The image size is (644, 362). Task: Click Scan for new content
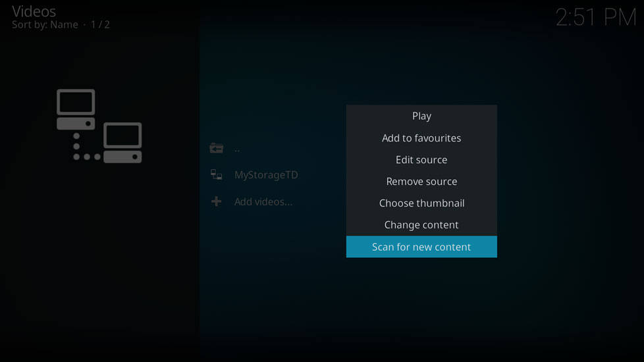pos(421,247)
